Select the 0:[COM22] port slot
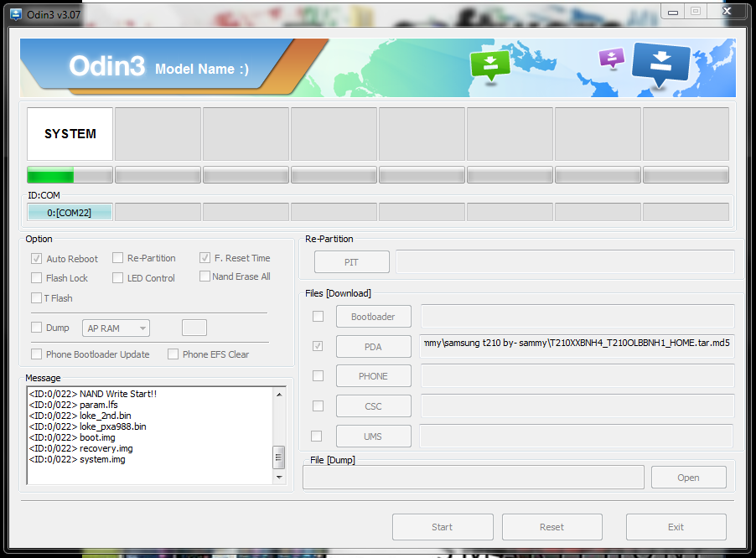 click(70, 213)
